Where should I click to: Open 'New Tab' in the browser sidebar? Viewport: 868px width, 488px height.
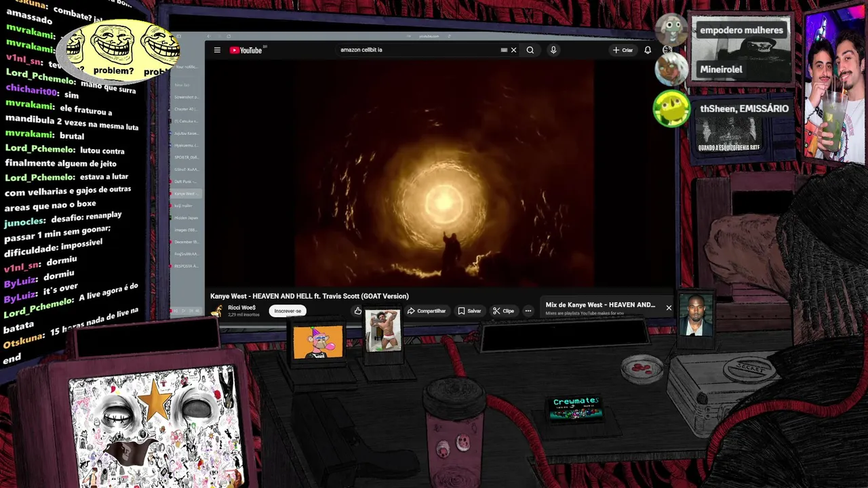pos(183,85)
